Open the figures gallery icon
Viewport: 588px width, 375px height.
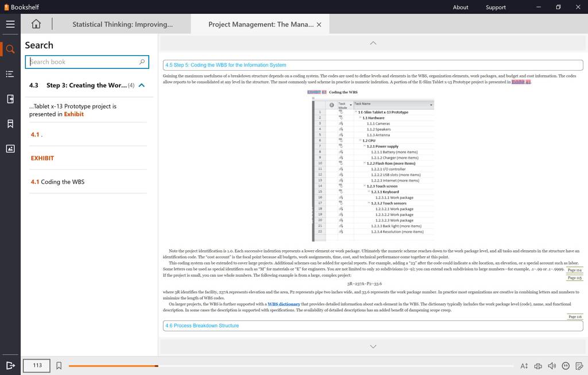[10, 149]
